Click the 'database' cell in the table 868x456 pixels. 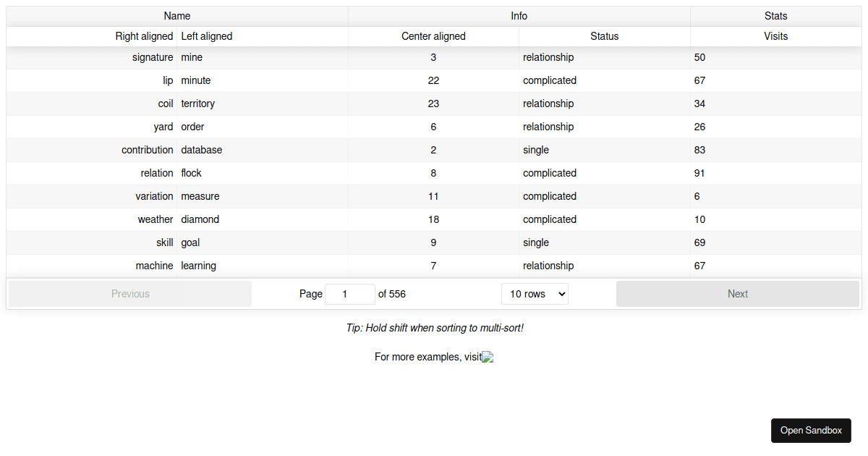(201, 150)
